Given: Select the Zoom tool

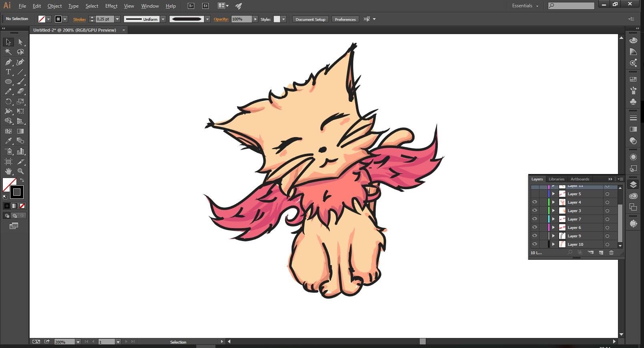Looking at the screenshot, I should point(20,171).
